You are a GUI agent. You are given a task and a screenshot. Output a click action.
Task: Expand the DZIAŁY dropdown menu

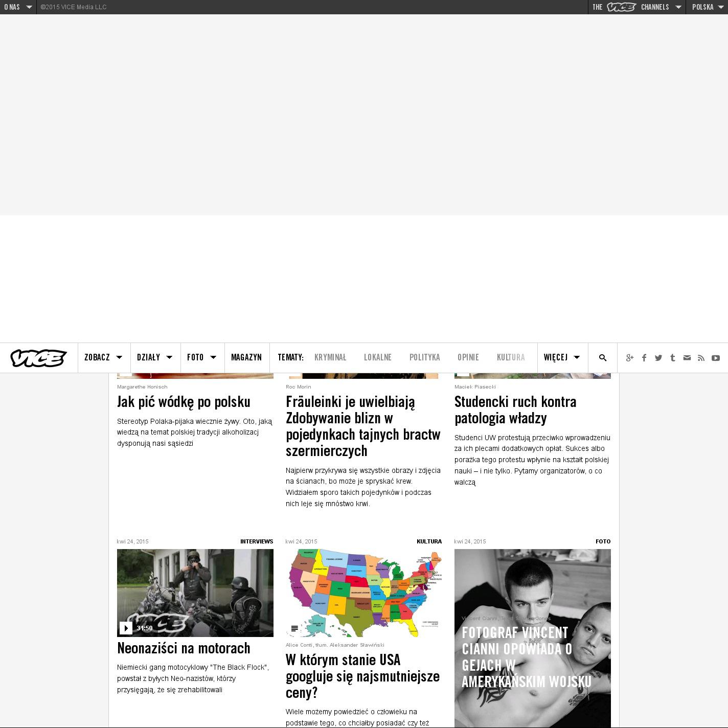tap(155, 358)
